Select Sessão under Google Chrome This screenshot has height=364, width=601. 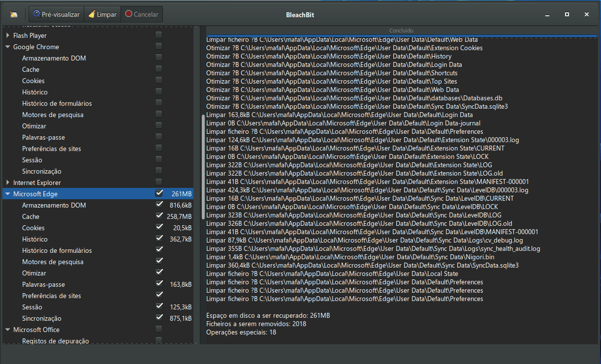(x=32, y=160)
